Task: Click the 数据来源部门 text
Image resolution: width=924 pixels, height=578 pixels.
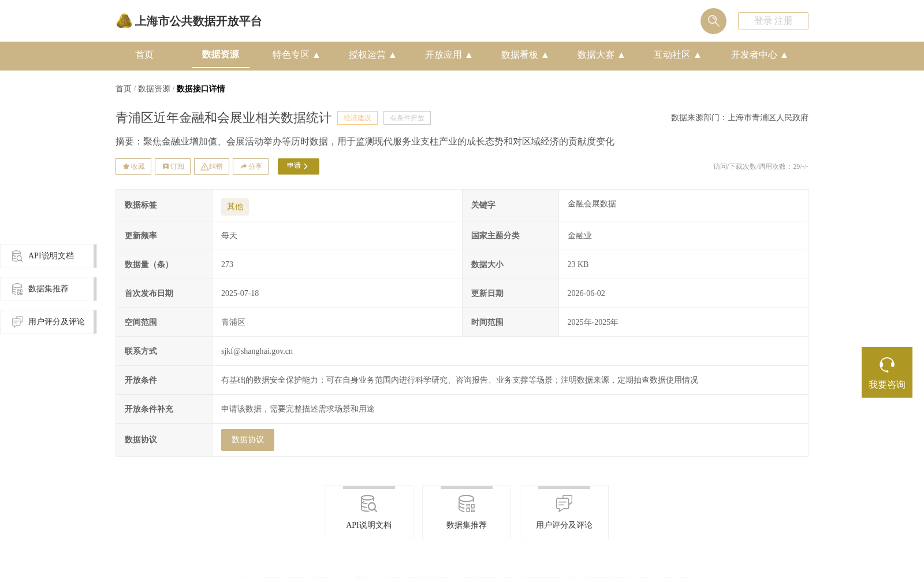Action: pyautogui.click(x=740, y=118)
